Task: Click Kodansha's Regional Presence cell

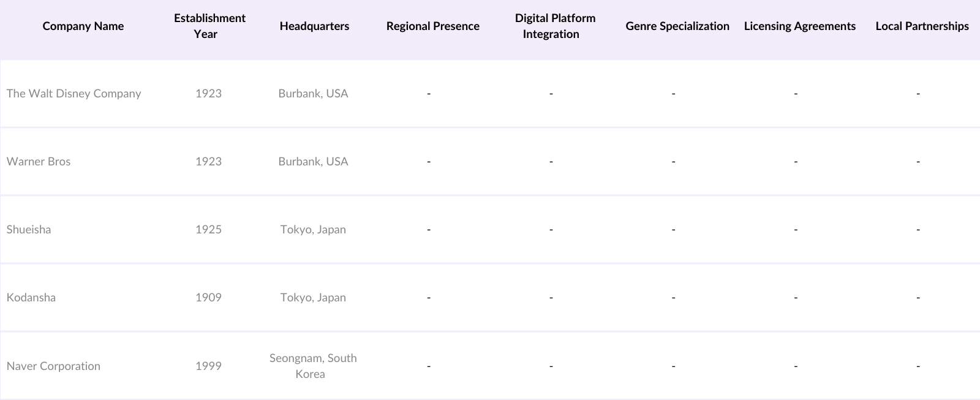Action: click(429, 298)
